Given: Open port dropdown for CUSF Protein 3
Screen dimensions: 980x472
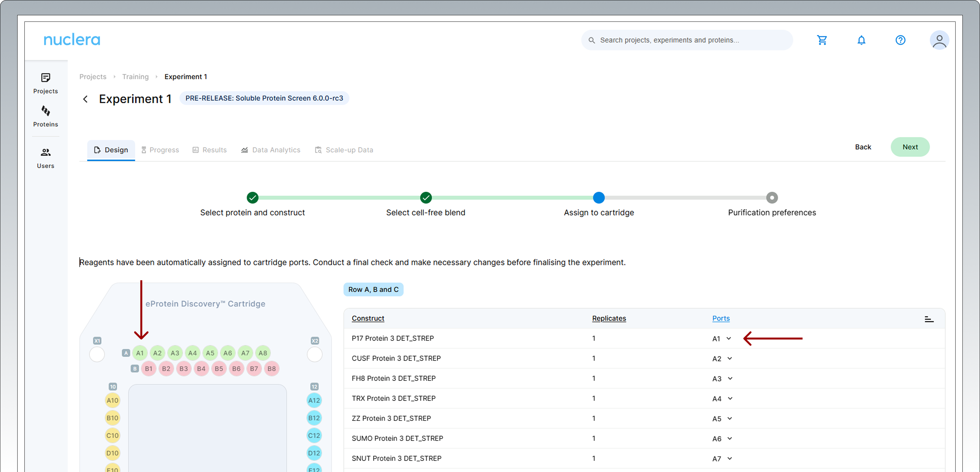Looking at the screenshot, I should click(722, 359).
